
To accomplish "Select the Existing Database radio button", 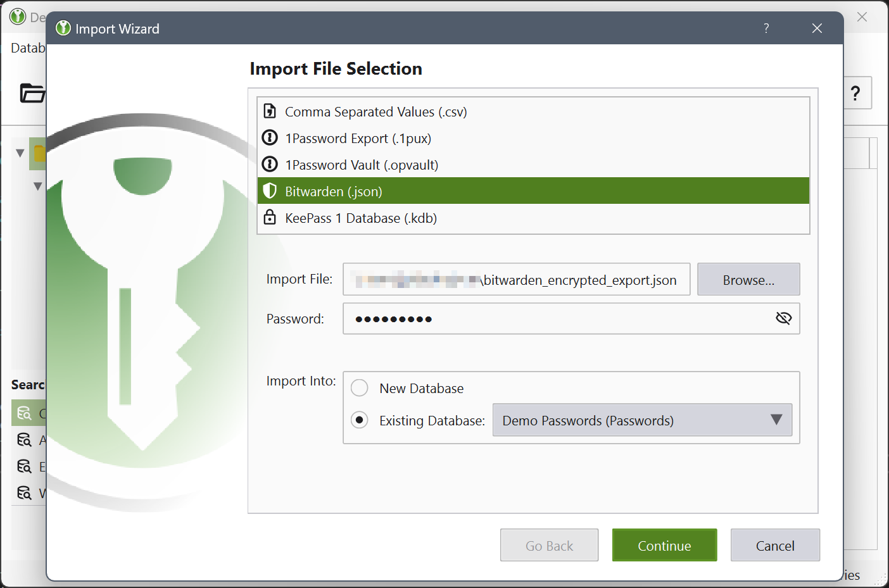I will pos(359,420).
